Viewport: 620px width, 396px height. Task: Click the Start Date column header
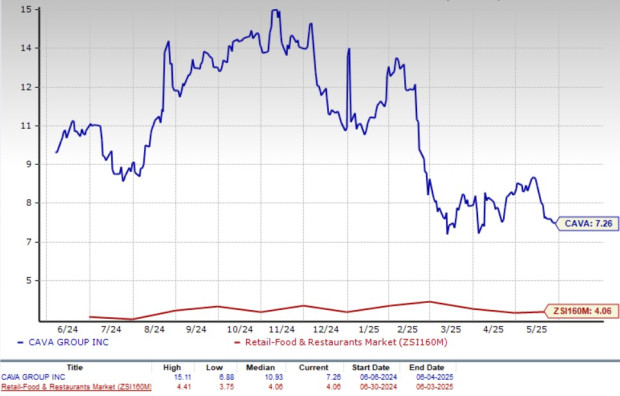(x=371, y=368)
